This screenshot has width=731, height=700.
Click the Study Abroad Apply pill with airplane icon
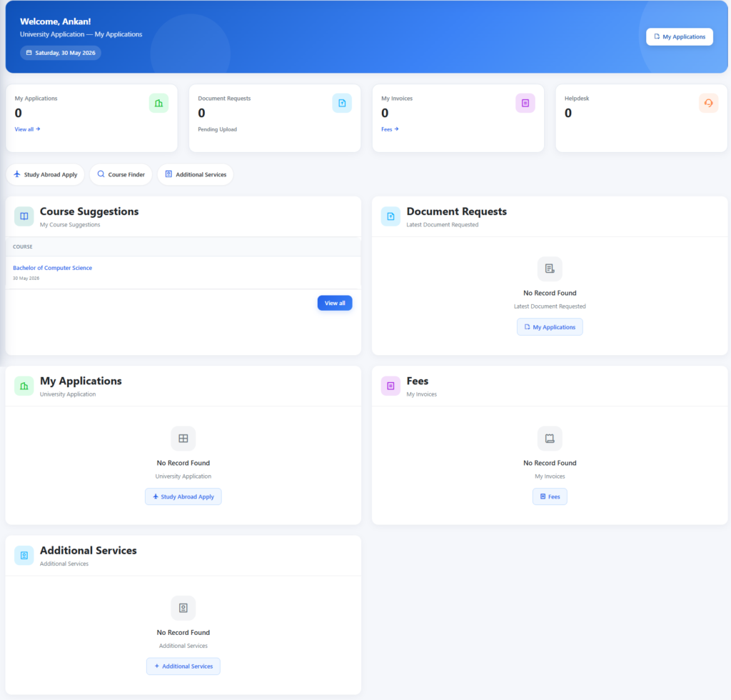tap(45, 174)
